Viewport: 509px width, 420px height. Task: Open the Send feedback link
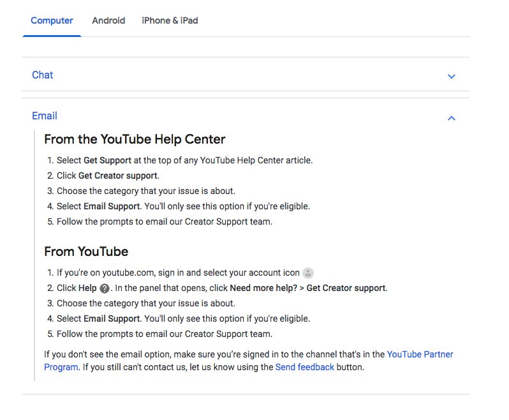click(304, 367)
